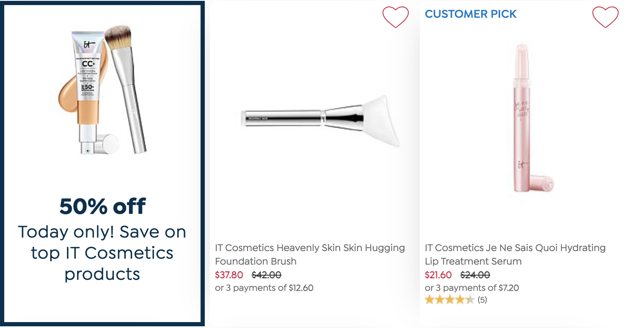The height and width of the screenshot is (328, 644).
Task: Tap the heart on Lip Treatment Serum
Action: coord(605,17)
